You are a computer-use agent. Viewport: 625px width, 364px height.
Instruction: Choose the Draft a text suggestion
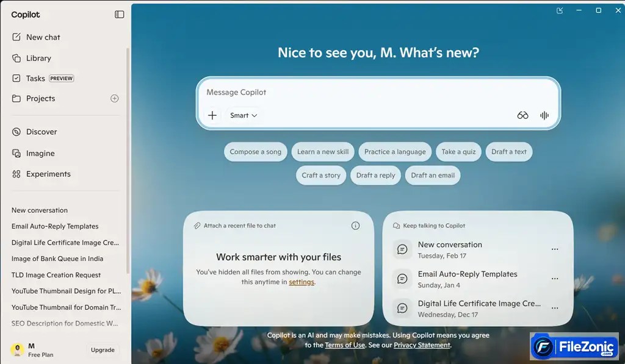coord(509,152)
